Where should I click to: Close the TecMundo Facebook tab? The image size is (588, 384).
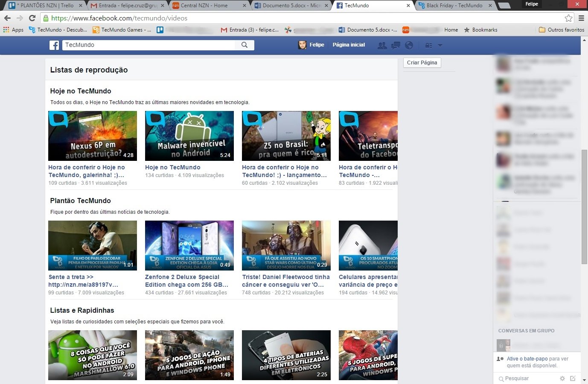[x=408, y=6]
